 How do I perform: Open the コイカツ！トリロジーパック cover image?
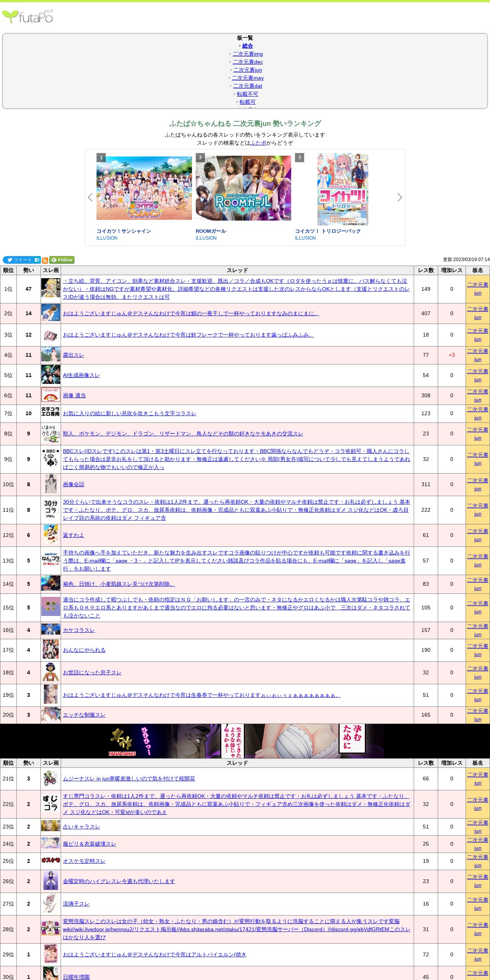(343, 189)
